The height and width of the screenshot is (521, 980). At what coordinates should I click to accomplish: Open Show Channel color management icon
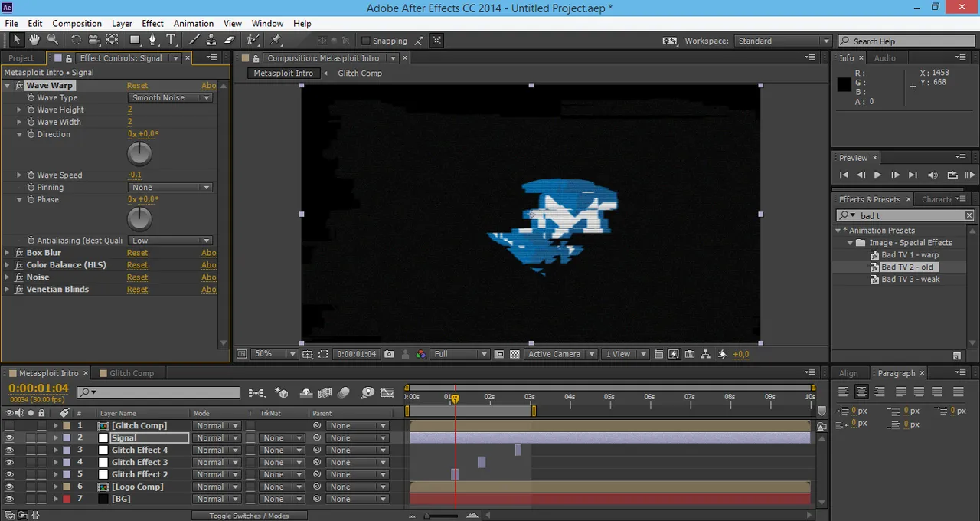[x=420, y=354]
